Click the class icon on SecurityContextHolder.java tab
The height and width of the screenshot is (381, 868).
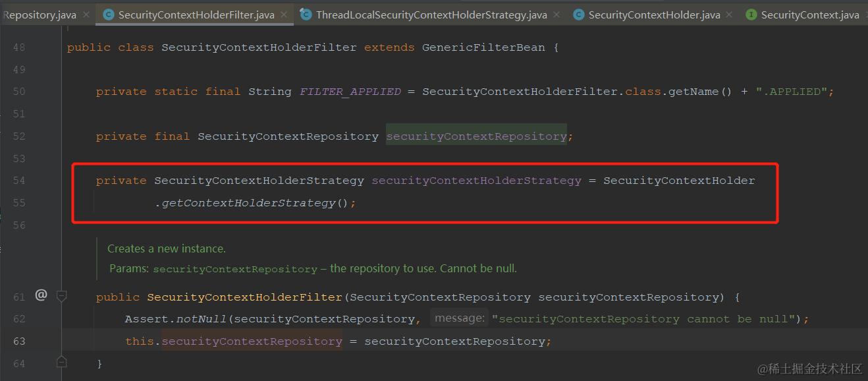[x=578, y=13]
